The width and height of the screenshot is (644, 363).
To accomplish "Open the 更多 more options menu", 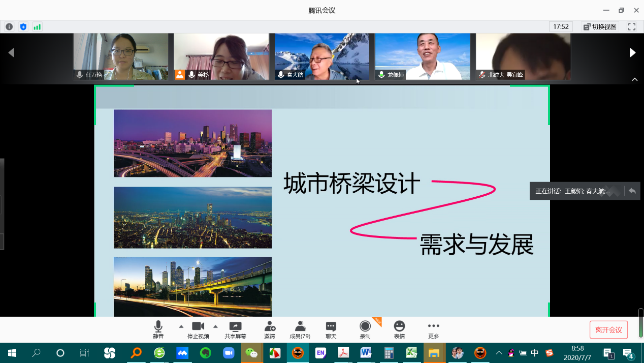I will (x=433, y=329).
